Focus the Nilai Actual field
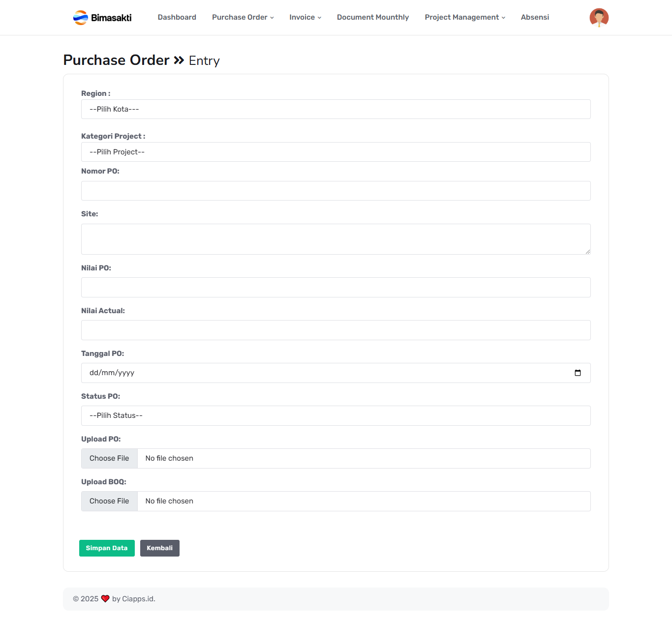This screenshot has width=672, height=618. pyautogui.click(x=336, y=330)
